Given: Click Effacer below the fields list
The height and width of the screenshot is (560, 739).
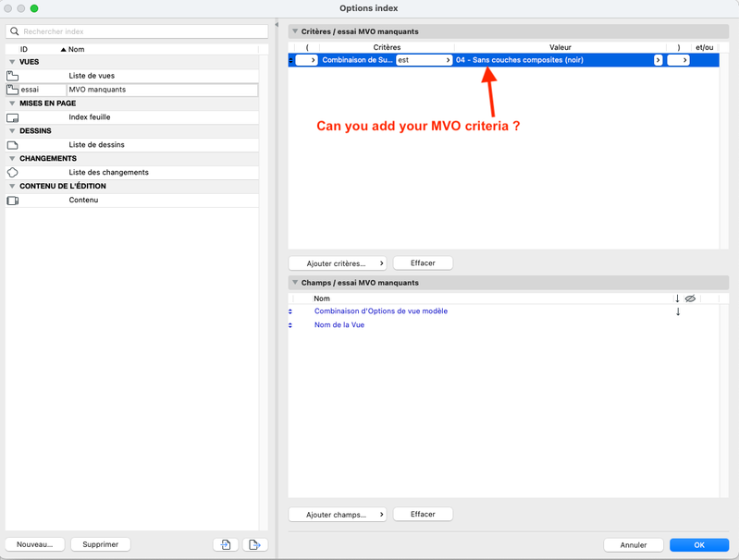Looking at the screenshot, I should pyautogui.click(x=423, y=515).
